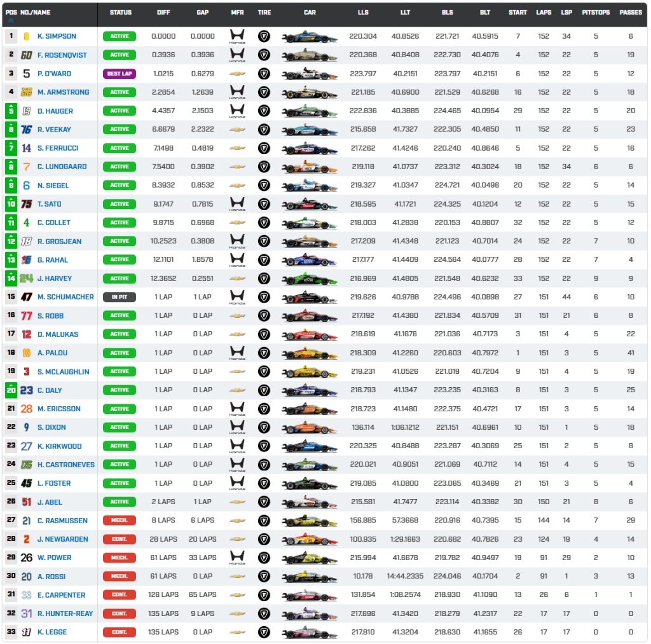651x644 pixels.
Task: Click BEST LAP status badge for P. O'Ward
Action: pos(120,74)
